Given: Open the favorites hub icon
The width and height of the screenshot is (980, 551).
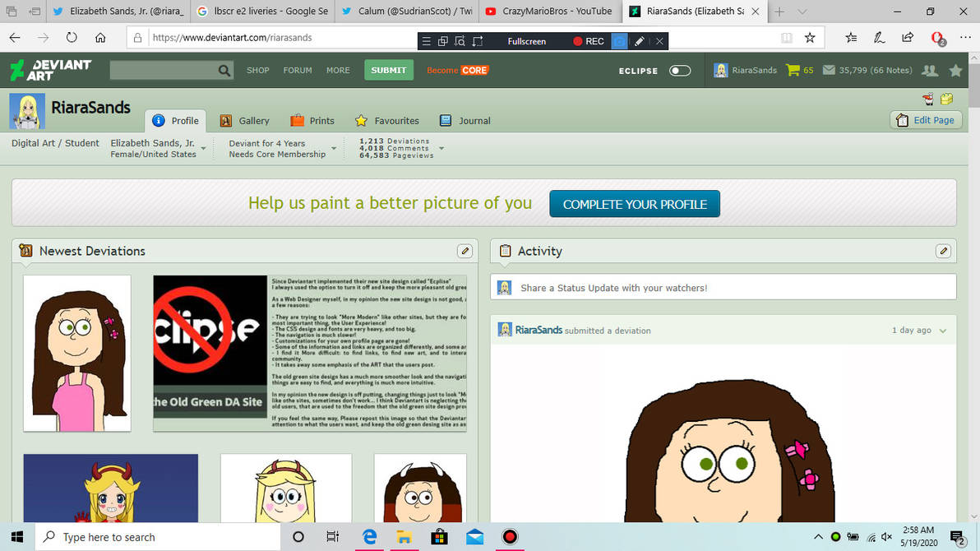Looking at the screenshot, I should tap(851, 38).
